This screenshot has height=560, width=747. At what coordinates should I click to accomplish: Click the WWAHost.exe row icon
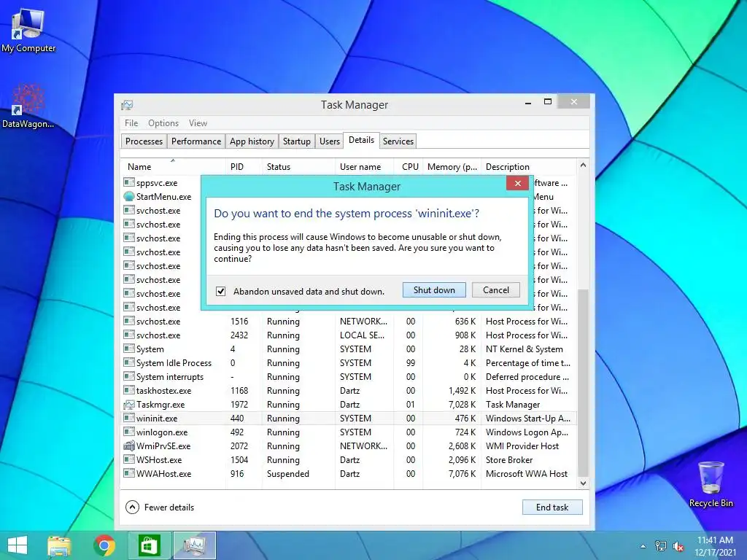(128, 473)
